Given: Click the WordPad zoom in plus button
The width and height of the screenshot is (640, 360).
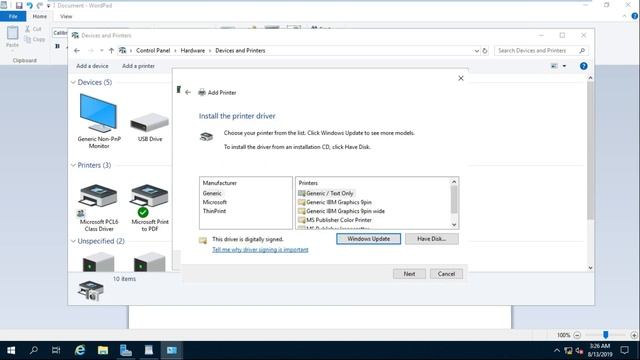Looking at the screenshot, I should [634, 335].
